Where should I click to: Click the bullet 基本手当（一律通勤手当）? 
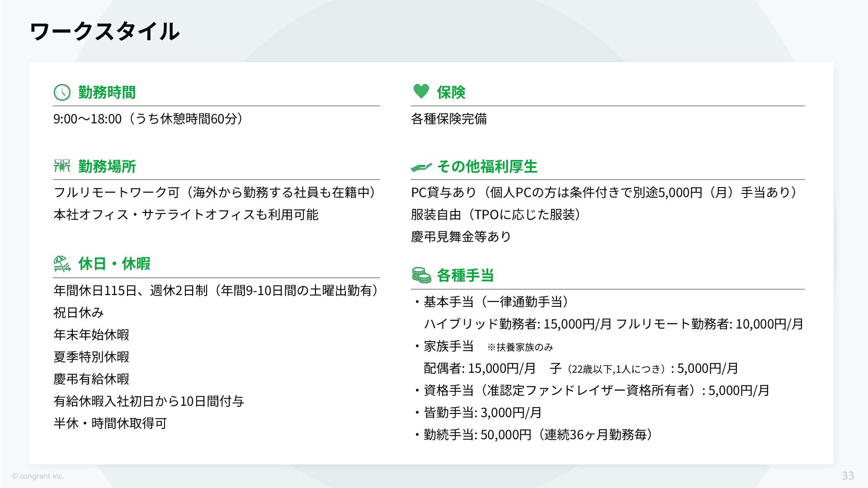pyautogui.click(x=491, y=302)
